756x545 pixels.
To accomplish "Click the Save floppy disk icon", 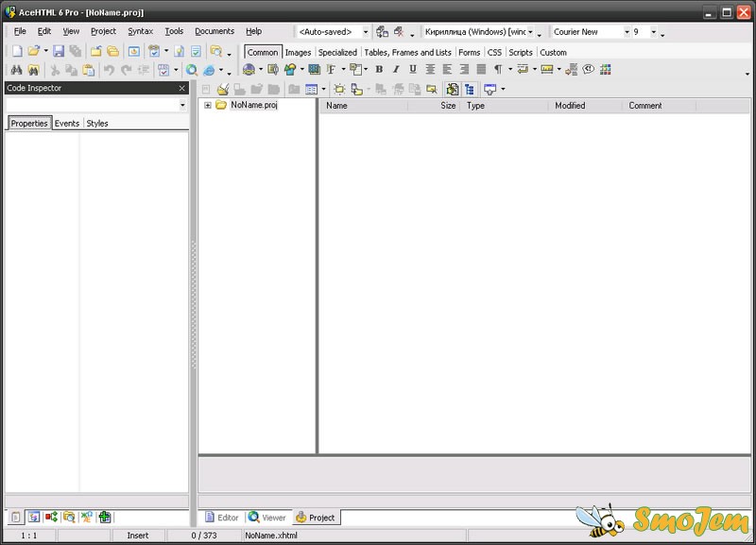I will (59, 51).
